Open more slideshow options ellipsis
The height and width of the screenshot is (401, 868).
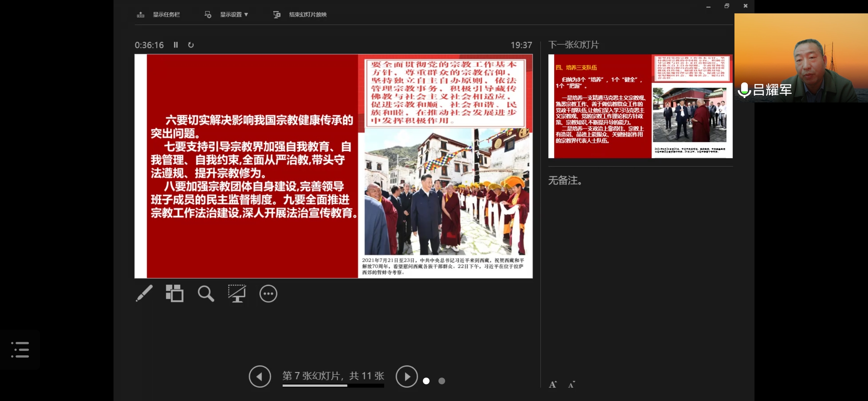[x=268, y=294]
